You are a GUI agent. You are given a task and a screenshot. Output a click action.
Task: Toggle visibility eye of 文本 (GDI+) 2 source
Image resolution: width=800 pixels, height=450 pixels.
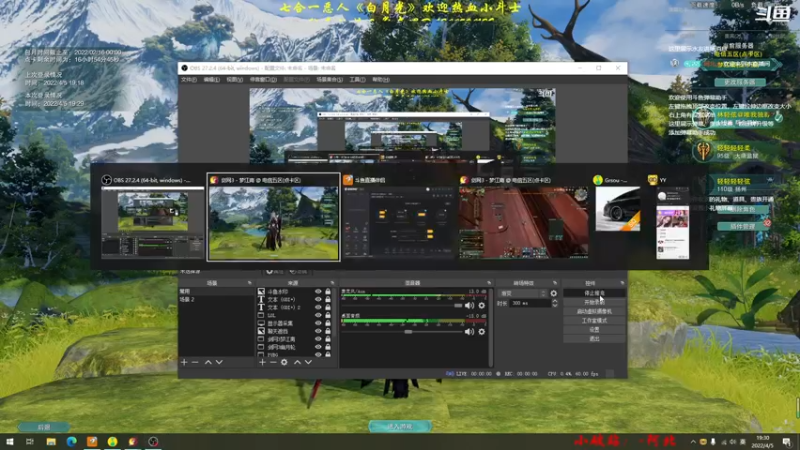(x=318, y=308)
